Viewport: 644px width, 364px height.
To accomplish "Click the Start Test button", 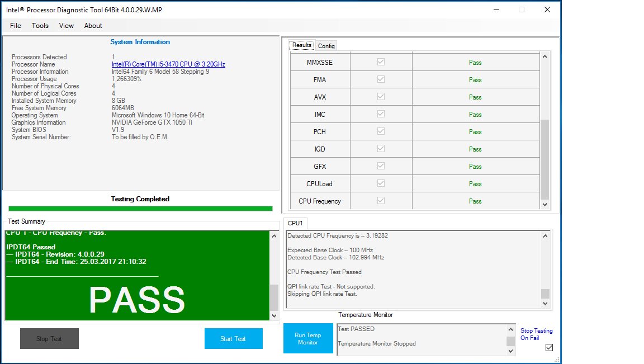I will click(x=233, y=338).
